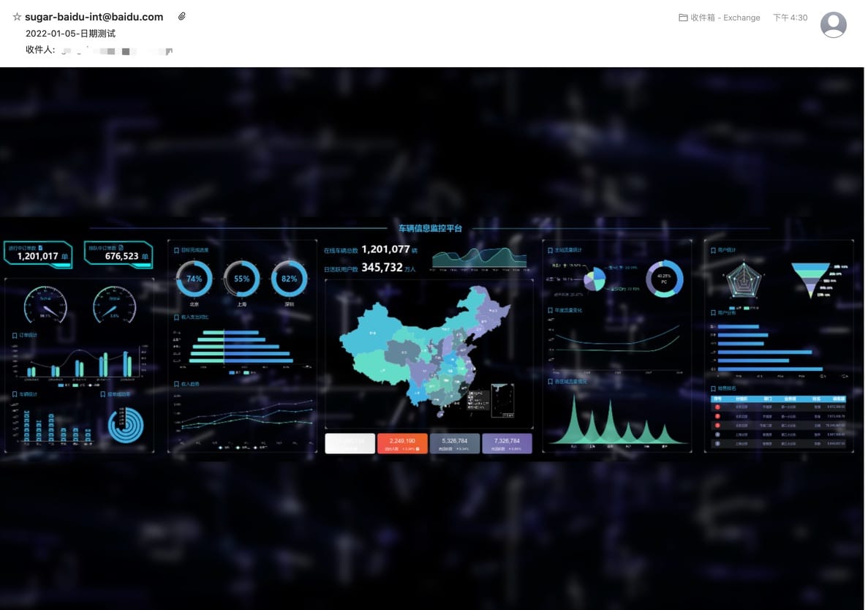Click the paperclip attachment icon
Image resolution: width=868 pixels, height=610 pixels.
point(182,16)
